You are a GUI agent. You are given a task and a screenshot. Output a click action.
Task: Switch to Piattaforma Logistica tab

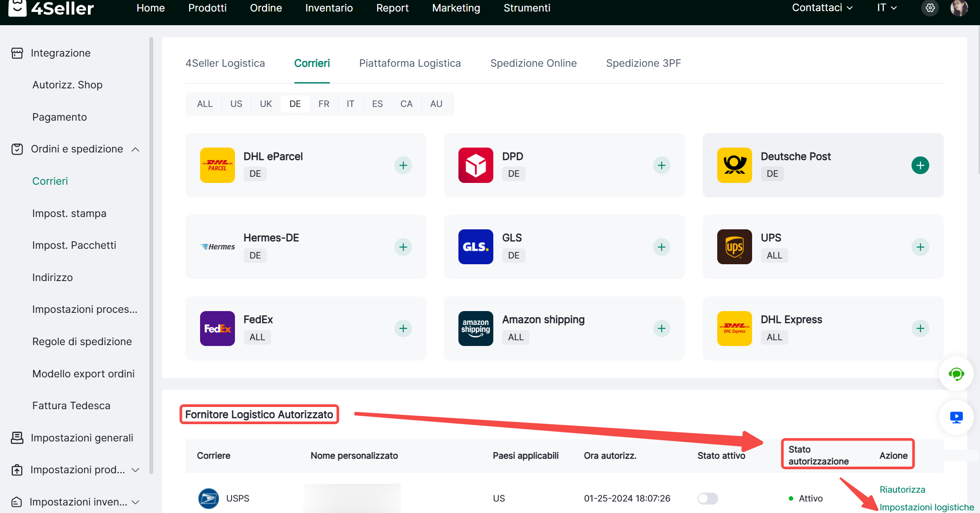410,63
